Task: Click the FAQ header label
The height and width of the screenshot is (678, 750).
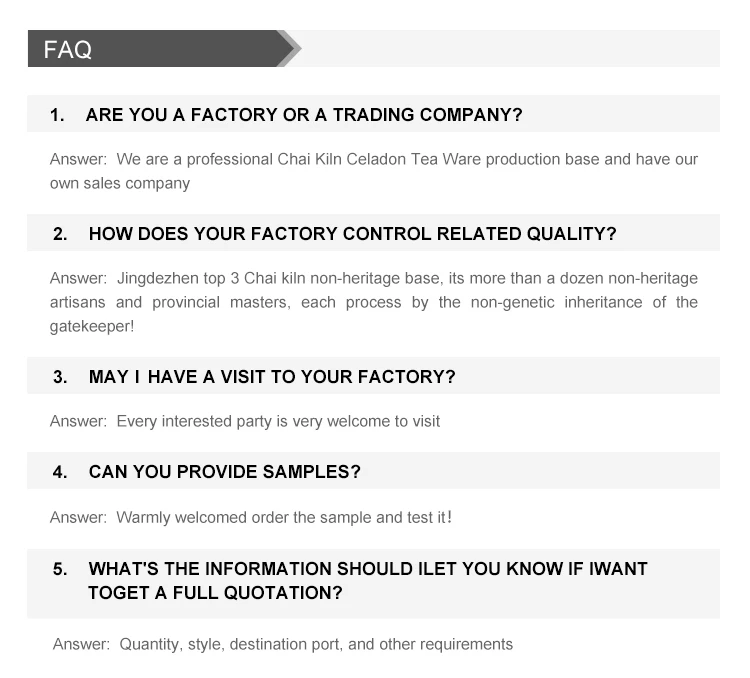Action: click(68, 50)
